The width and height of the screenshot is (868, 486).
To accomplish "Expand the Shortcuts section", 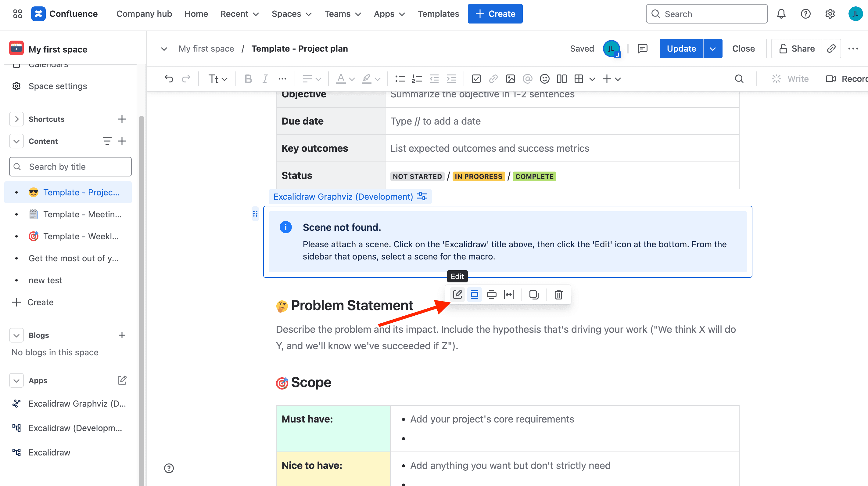I will coord(16,119).
